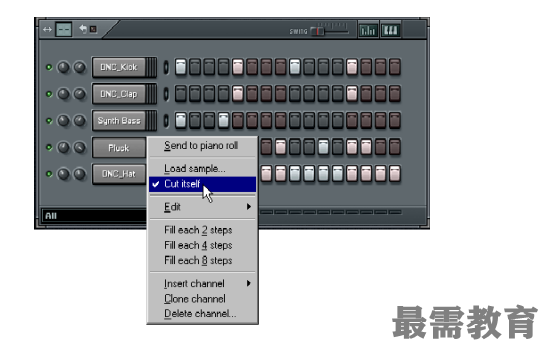Mute the DNC_Kick channel green LED

[49, 67]
